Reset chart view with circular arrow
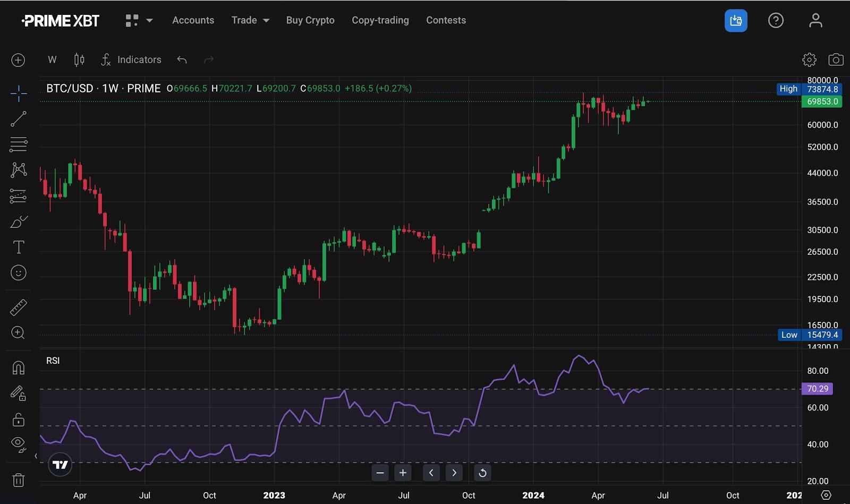This screenshot has width=850, height=504. 482,473
